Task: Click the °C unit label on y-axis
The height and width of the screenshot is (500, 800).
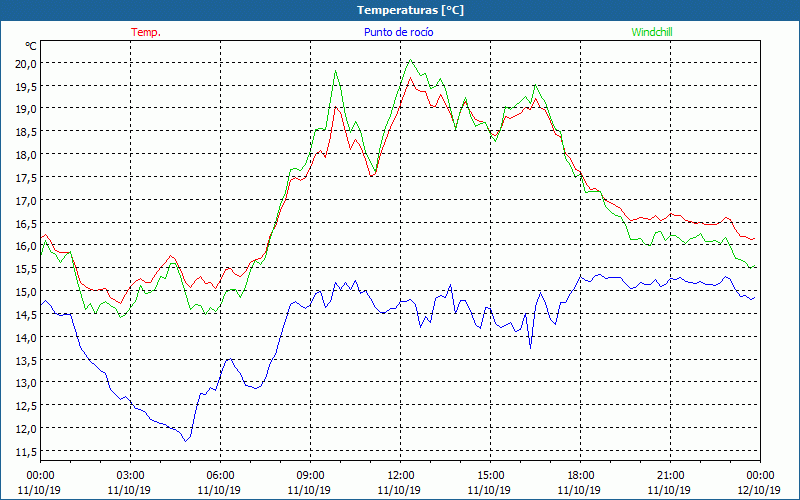Action: coord(31,46)
